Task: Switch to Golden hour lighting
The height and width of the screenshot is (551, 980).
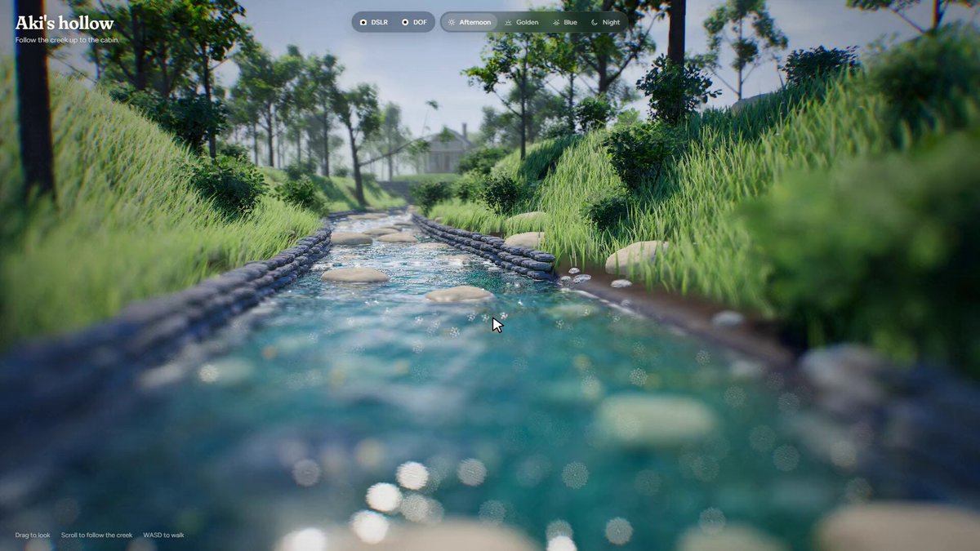Action: point(522,22)
